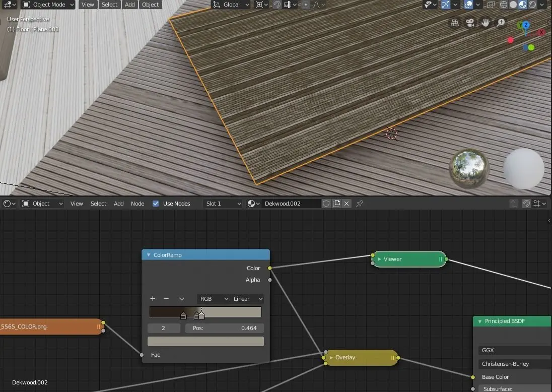The image size is (552, 392).
Task: Remove the active ColorRamp color stop
Action: pos(166,299)
